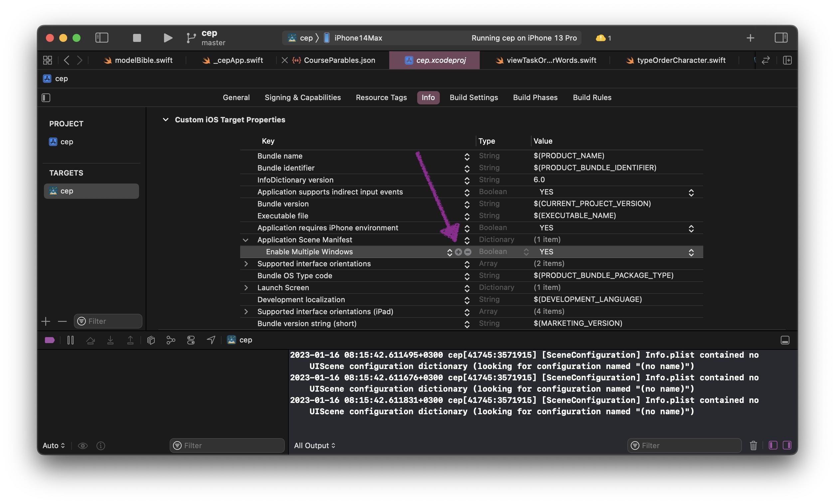Go back in editor history
Image resolution: width=835 pixels, height=504 pixels.
[x=67, y=60]
